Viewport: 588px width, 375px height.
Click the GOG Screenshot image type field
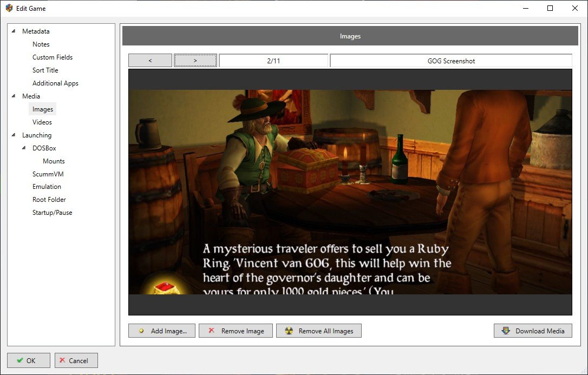pyautogui.click(x=451, y=61)
